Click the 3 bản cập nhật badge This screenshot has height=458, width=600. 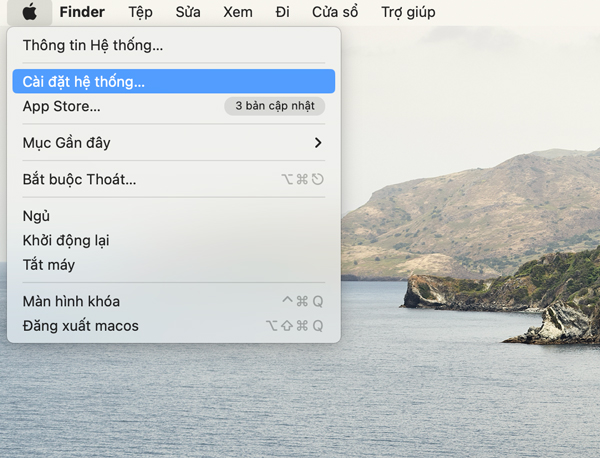[275, 106]
